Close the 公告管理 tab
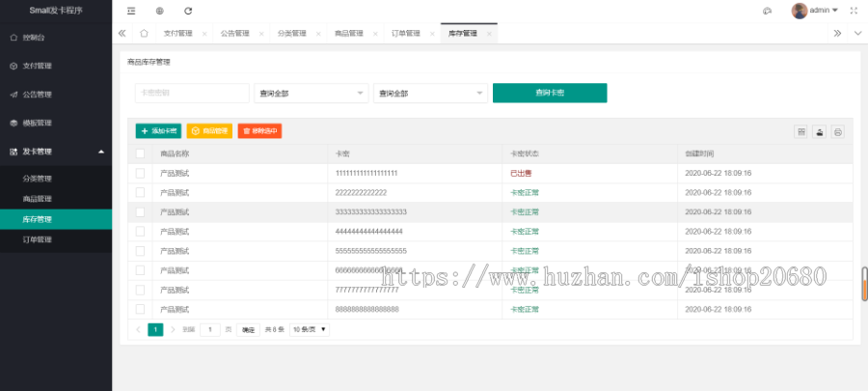The image size is (868, 391). 261,34
